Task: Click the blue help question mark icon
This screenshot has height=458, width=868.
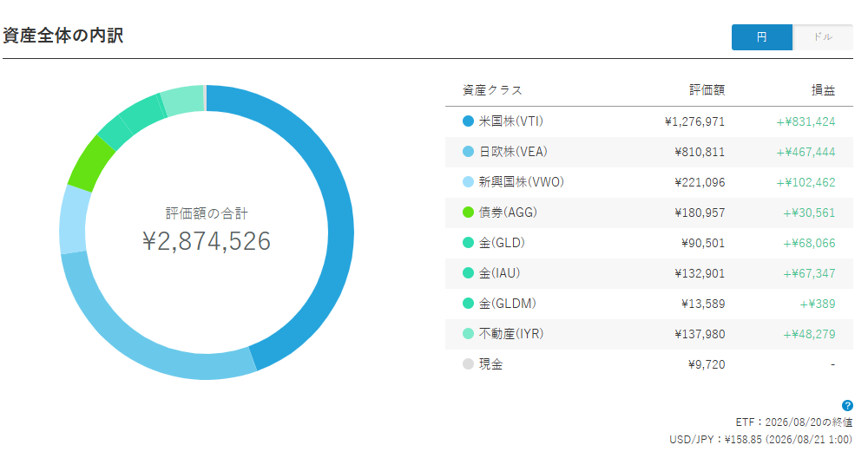Action: pyautogui.click(x=847, y=405)
